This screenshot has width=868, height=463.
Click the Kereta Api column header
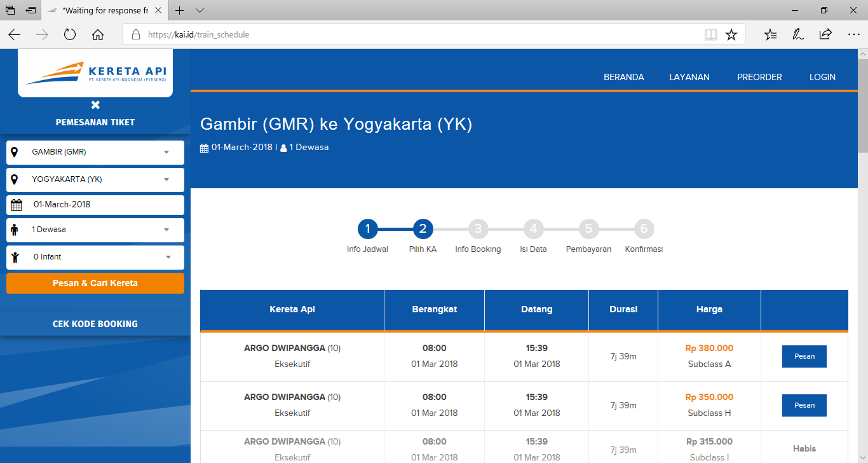292,310
